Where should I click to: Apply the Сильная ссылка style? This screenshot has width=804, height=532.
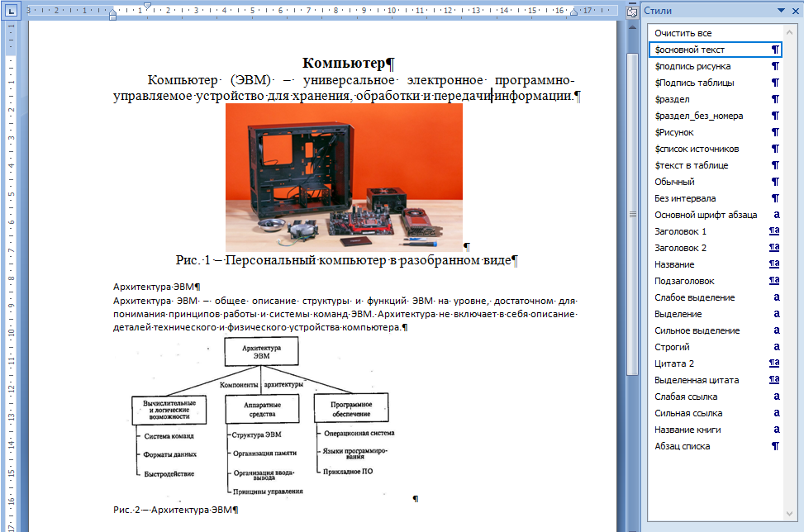(x=715, y=413)
